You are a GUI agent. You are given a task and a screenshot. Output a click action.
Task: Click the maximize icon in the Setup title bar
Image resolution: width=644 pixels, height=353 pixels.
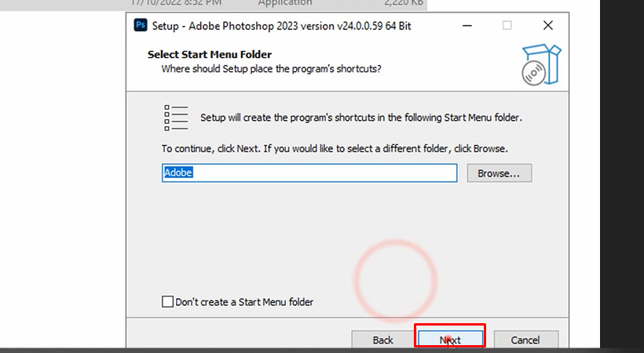click(x=507, y=25)
